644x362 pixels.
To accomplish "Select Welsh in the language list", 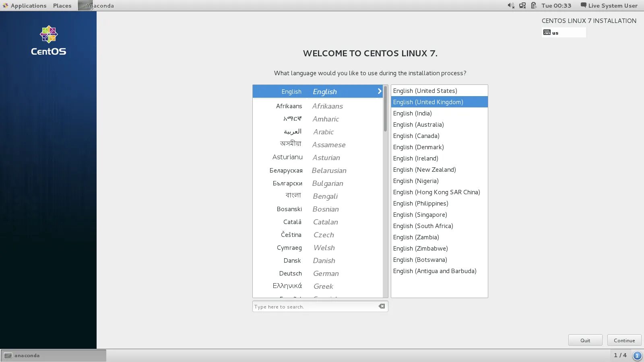I will point(318,248).
